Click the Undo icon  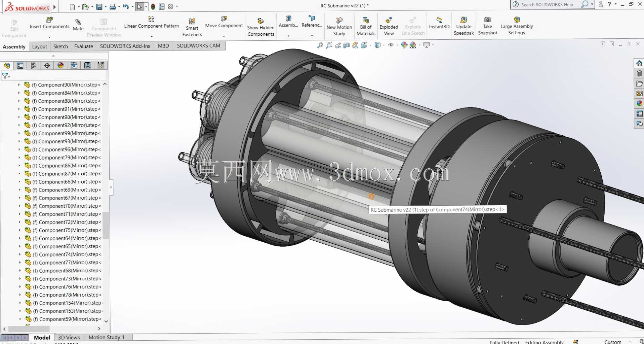[126, 6]
